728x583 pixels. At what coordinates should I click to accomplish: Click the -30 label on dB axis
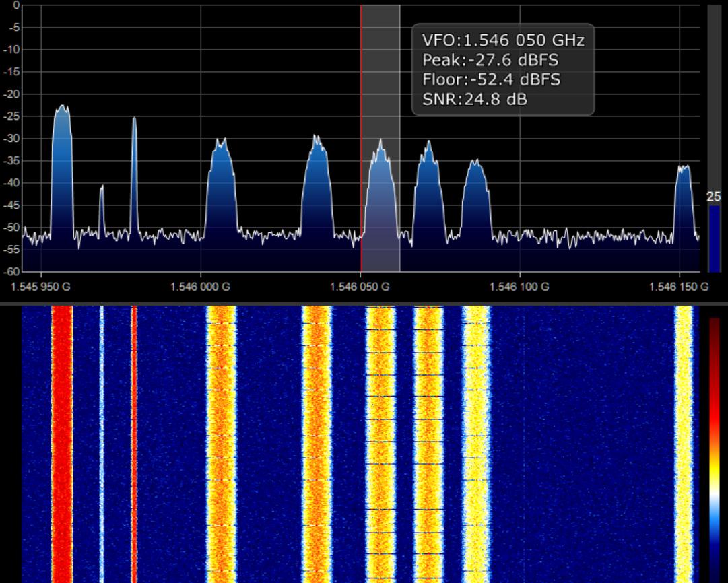pos(11,139)
